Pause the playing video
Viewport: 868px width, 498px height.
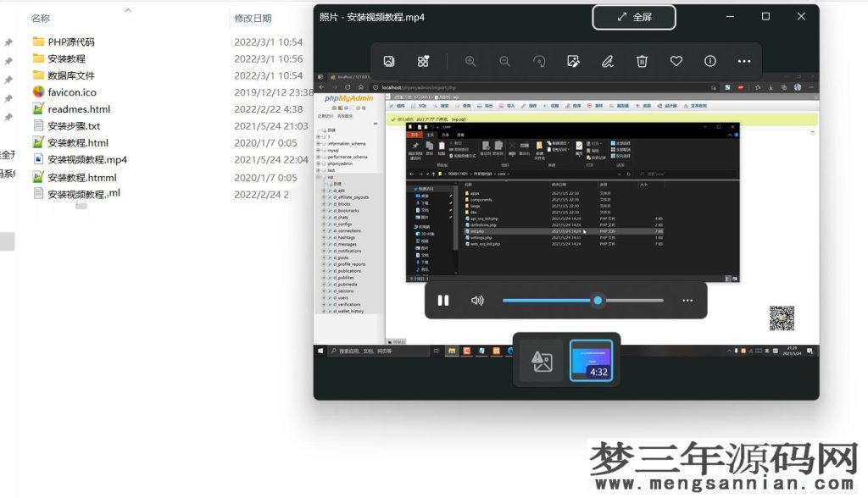point(443,301)
